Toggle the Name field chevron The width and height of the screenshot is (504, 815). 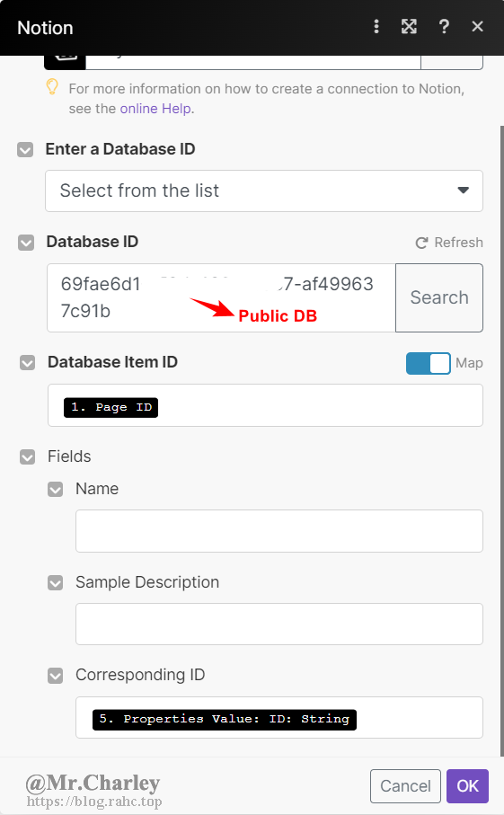[55, 489]
